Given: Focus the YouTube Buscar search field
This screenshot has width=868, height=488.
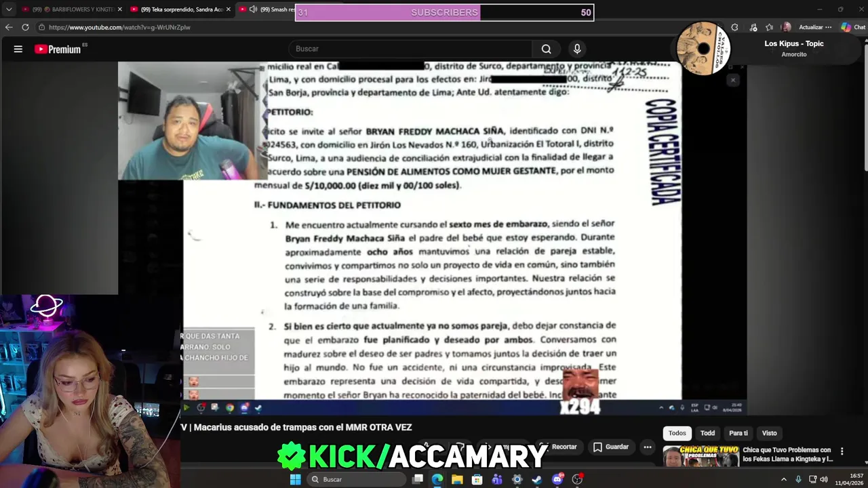Looking at the screenshot, I should [x=412, y=49].
